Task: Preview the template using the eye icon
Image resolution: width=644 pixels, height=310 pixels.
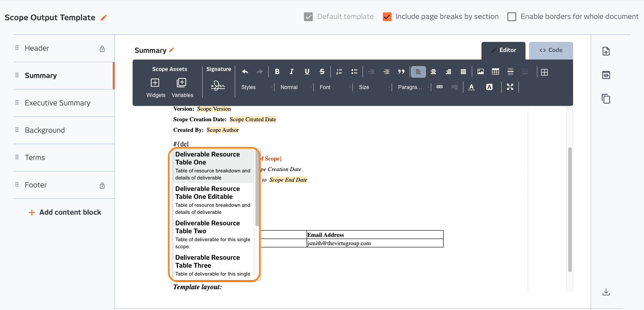Action: (606, 75)
